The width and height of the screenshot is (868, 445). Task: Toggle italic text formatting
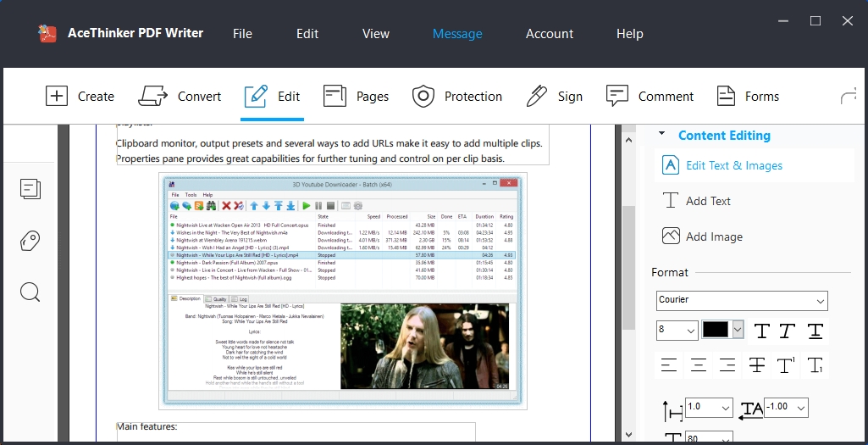(x=788, y=331)
